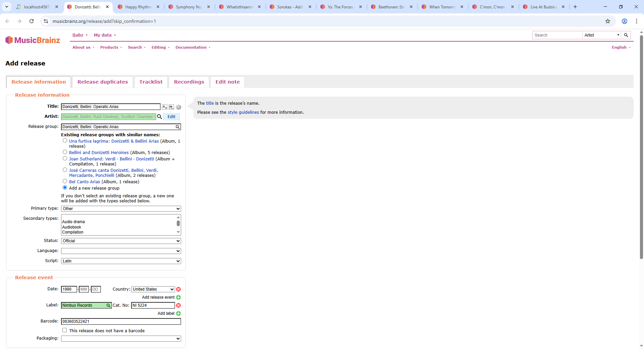The height and width of the screenshot is (349, 644).
Task: Check This release does not have a barcode
Action: 65,330
